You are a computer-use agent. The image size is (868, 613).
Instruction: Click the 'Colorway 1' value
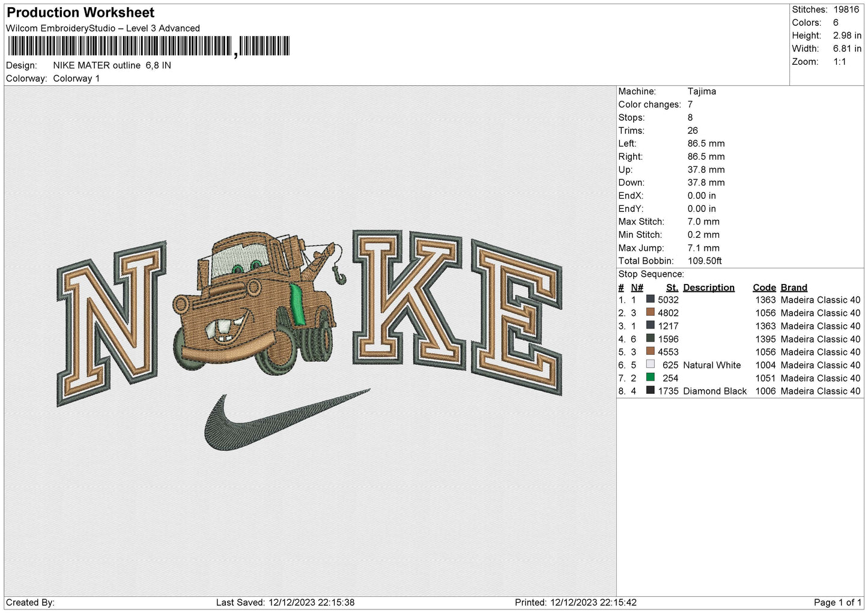76,79
